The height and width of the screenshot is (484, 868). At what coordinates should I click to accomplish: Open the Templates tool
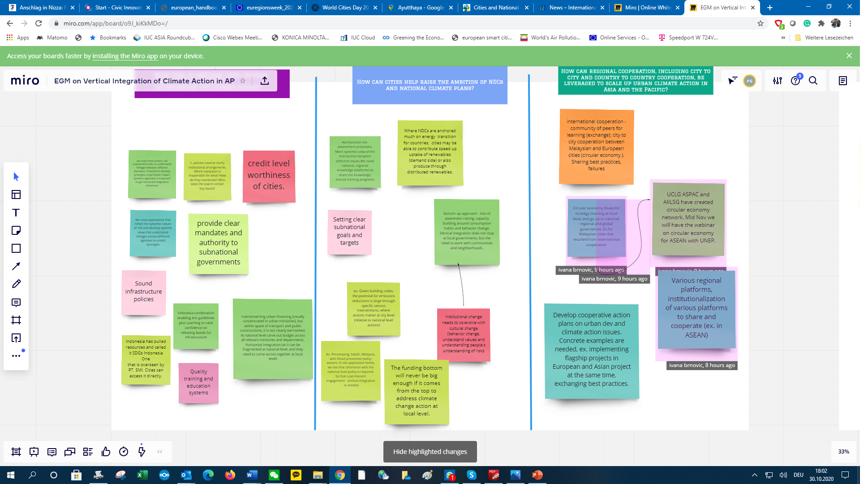point(16,194)
